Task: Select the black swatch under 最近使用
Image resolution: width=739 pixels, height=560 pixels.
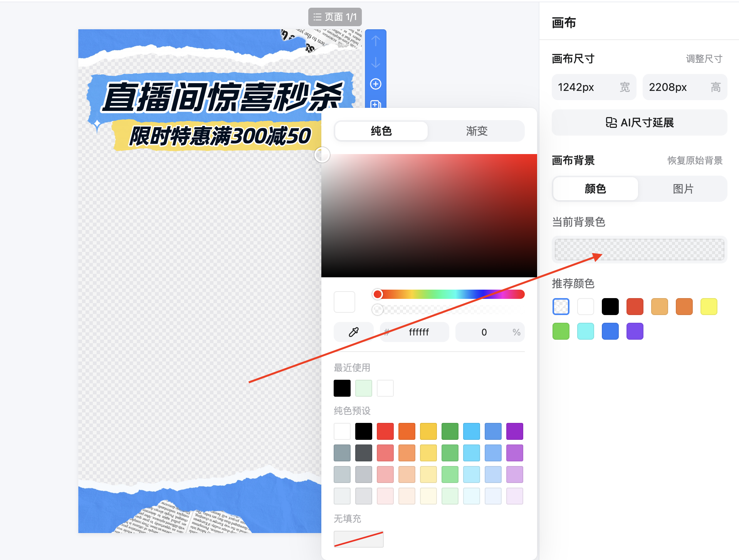Action: point(342,388)
